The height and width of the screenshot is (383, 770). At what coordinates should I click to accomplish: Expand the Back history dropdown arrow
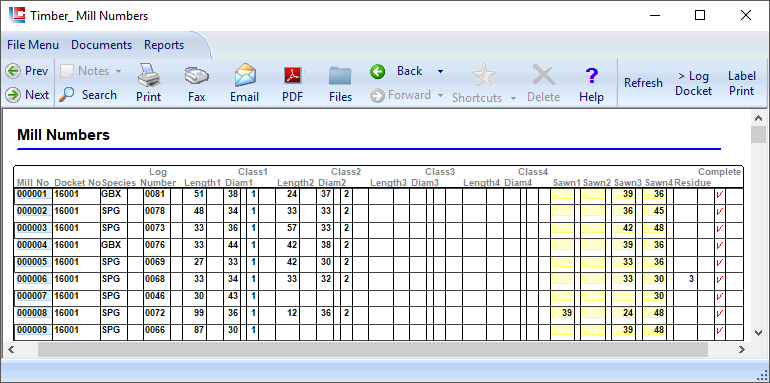440,72
